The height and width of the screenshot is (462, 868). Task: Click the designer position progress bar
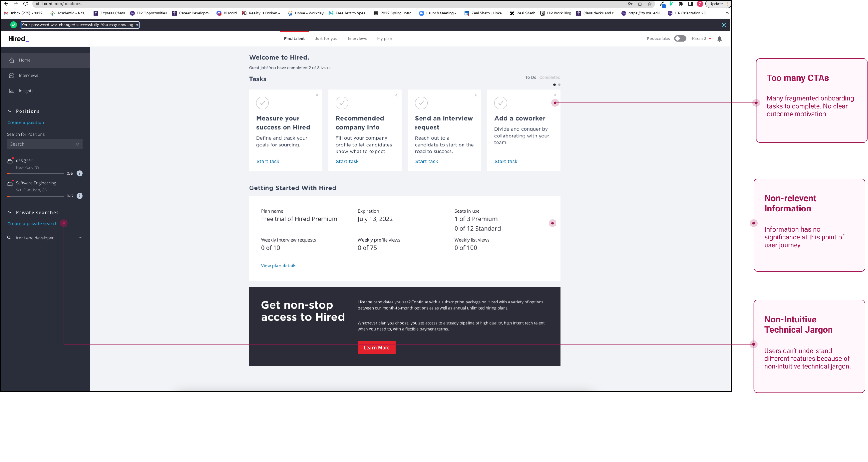click(x=36, y=174)
